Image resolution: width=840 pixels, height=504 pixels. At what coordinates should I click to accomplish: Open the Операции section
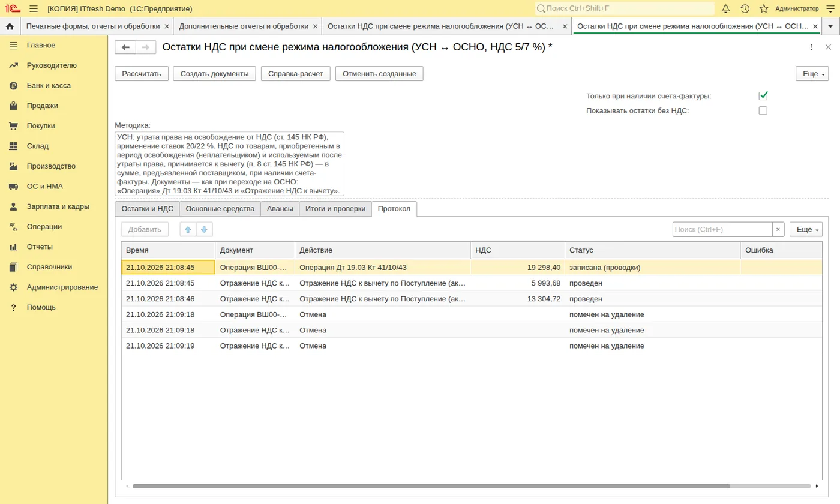(44, 227)
